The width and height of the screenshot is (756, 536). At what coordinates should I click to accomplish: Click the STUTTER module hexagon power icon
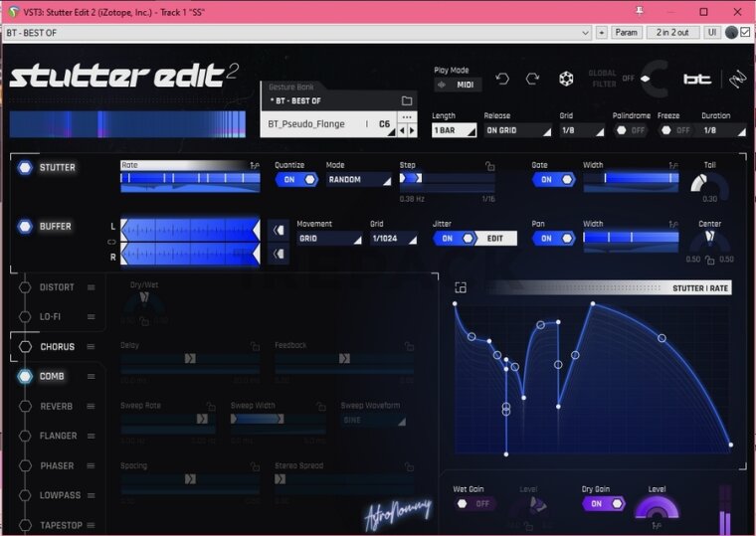tap(25, 168)
